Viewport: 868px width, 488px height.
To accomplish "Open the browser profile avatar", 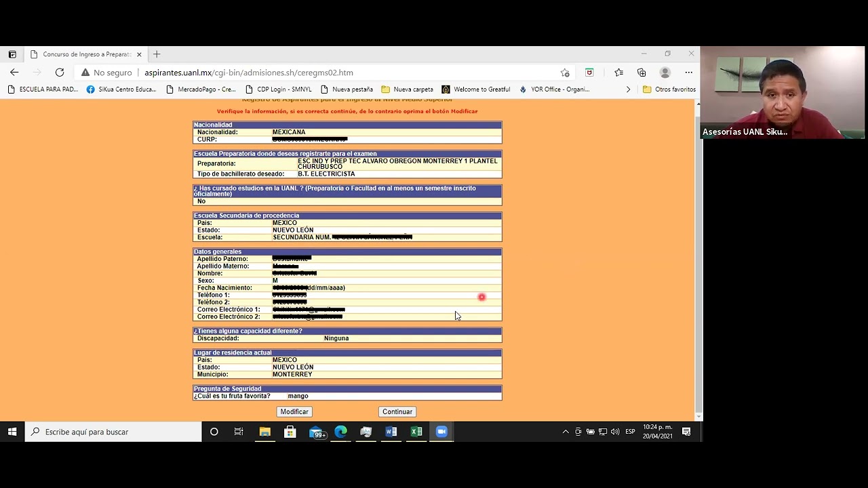I will (x=665, y=73).
